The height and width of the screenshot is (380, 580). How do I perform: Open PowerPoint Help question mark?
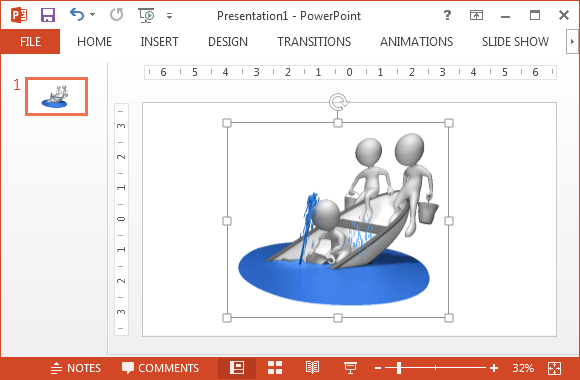click(x=447, y=15)
